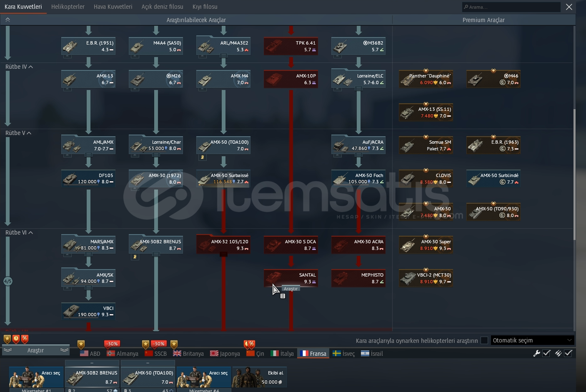Expand the AuF/ACRA vehicle group
The image size is (586, 392).
[358, 155]
